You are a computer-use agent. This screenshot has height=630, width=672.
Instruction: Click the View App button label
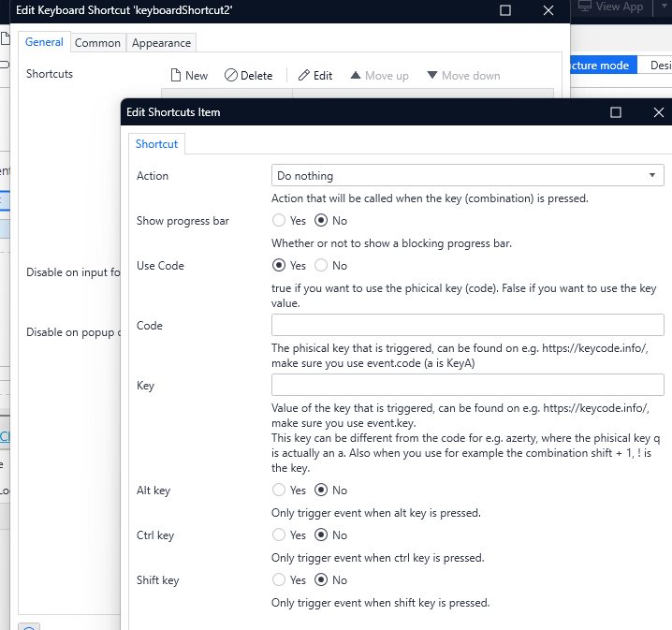[620, 7]
